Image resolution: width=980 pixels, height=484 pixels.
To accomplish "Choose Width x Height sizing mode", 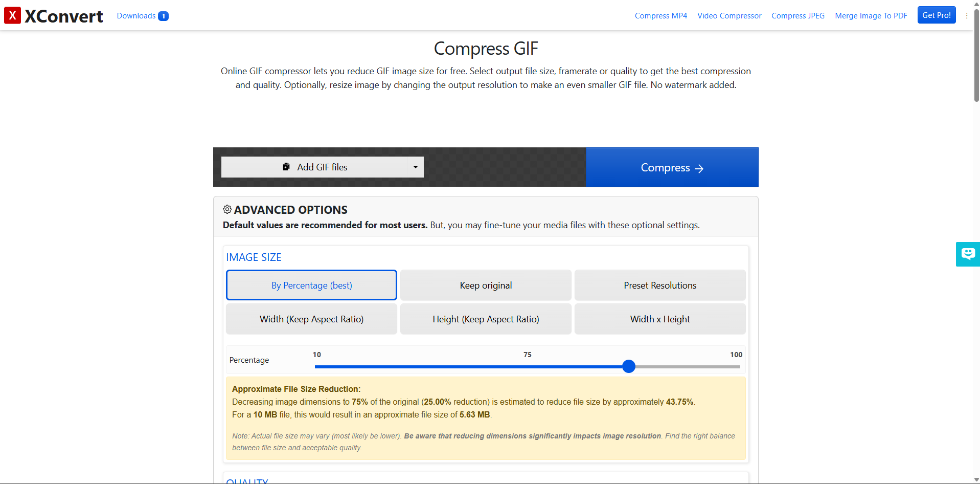I will pos(659,319).
